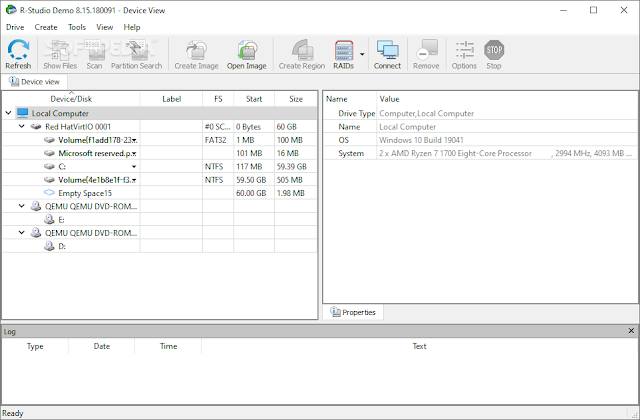Open dropdown arrow on Volume{f1add178 row
The width and height of the screenshot is (640, 420).
tap(134, 140)
